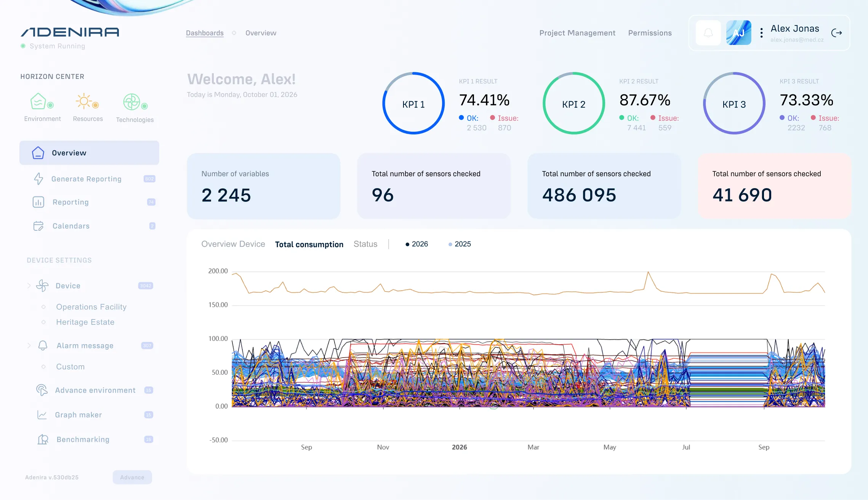
Task: Click the Advance environment icon
Action: coord(42,390)
